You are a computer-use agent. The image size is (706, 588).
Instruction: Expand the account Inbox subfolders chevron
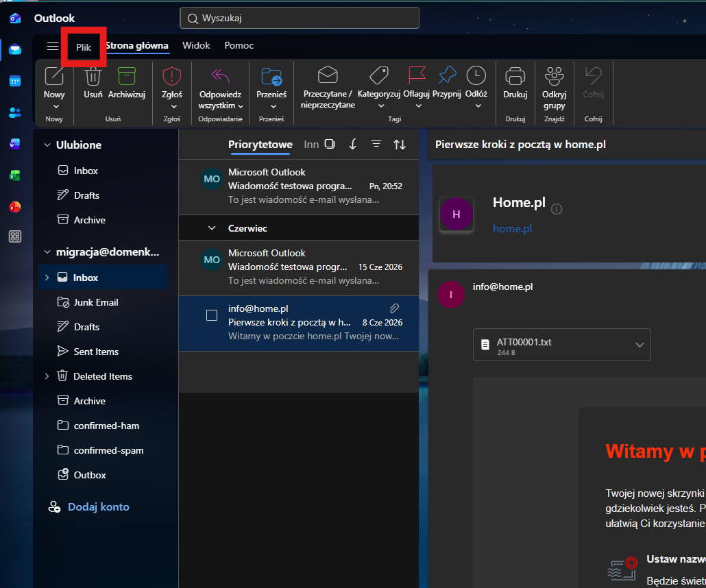click(47, 278)
